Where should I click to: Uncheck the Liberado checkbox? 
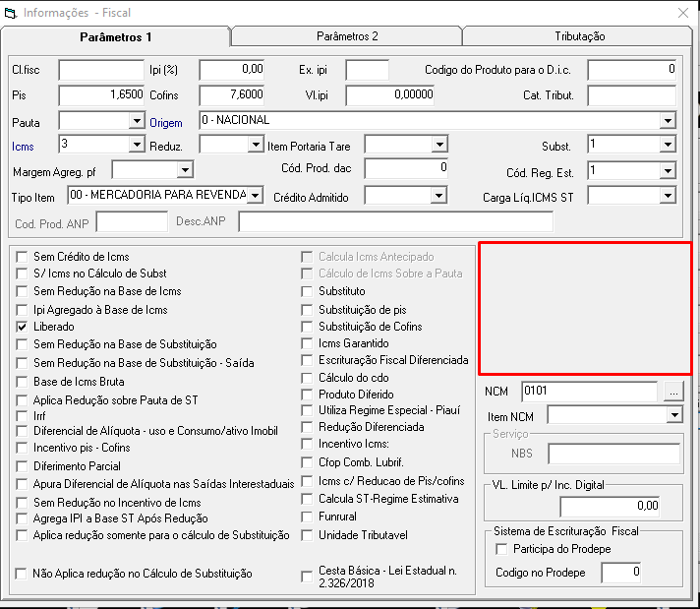point(22,327)
